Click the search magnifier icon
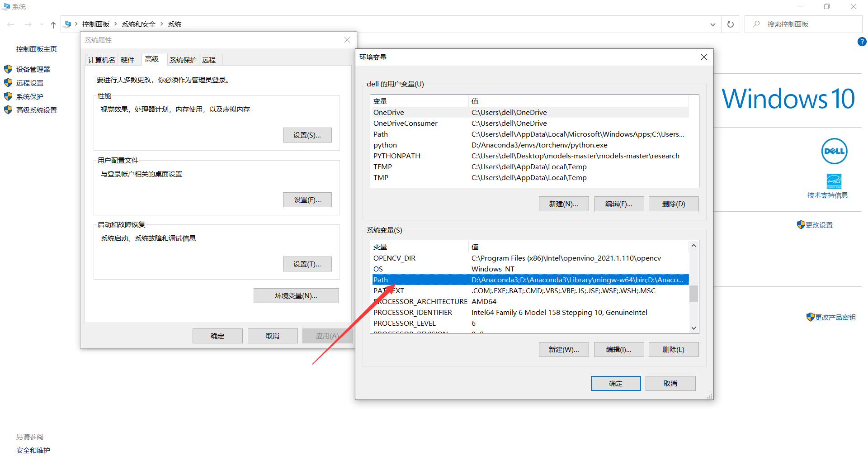Image resolution: width=868 pixels, height=466 pixels. click(756, 24)
